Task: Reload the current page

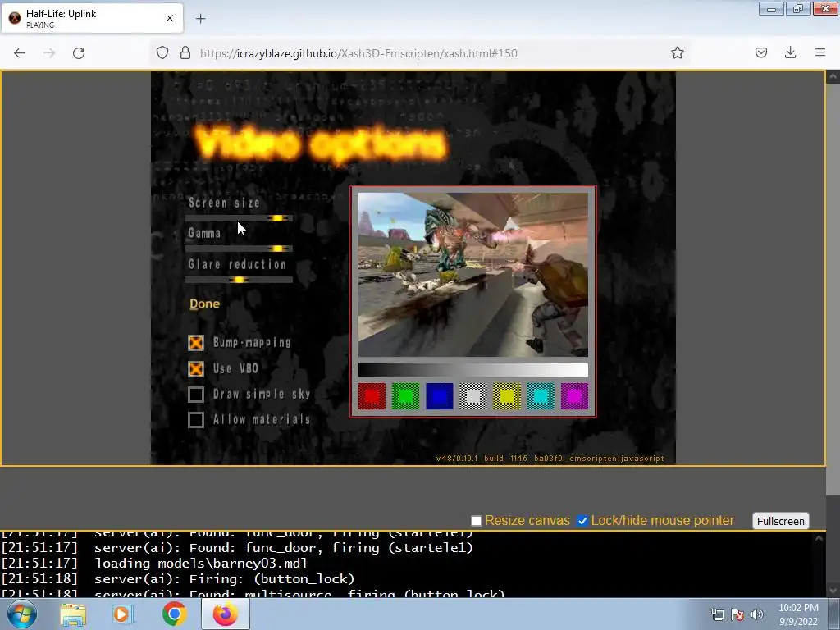Action: [79, 53]
